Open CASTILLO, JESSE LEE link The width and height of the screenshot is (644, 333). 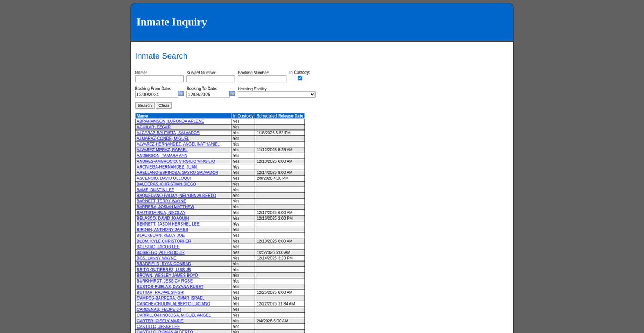[158, 327]
